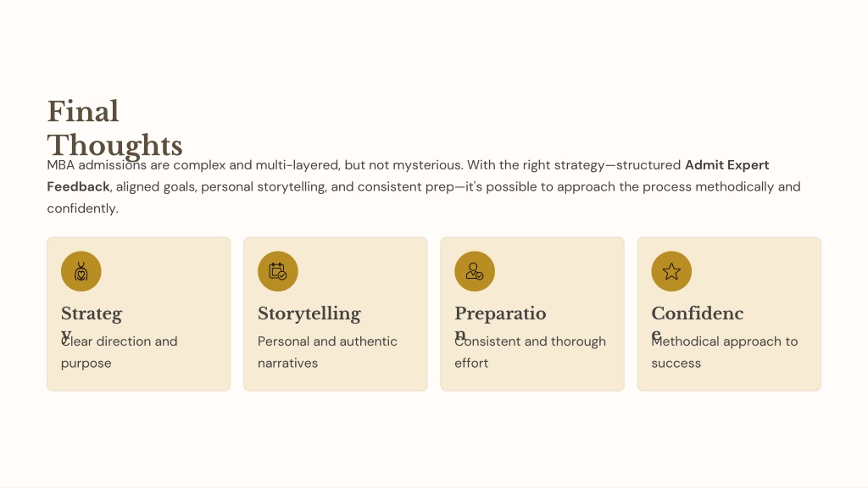
Task: Click the calendar checkmark icon above Storytelling
Action: (278, 271)
